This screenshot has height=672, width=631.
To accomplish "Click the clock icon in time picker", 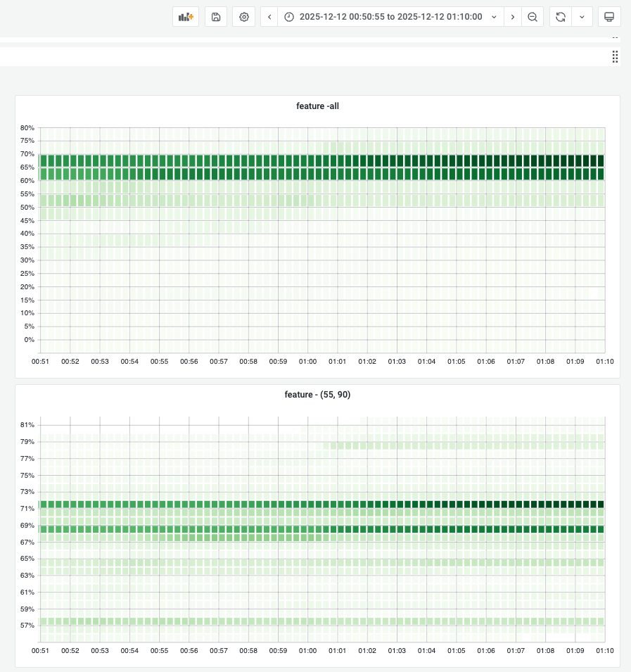I will pyautogui.click(x=289, y=17).
